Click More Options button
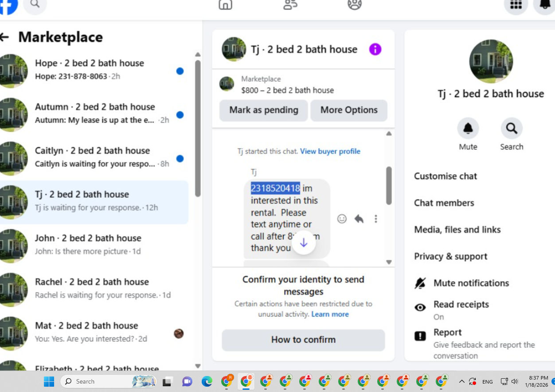 (349, 110)
